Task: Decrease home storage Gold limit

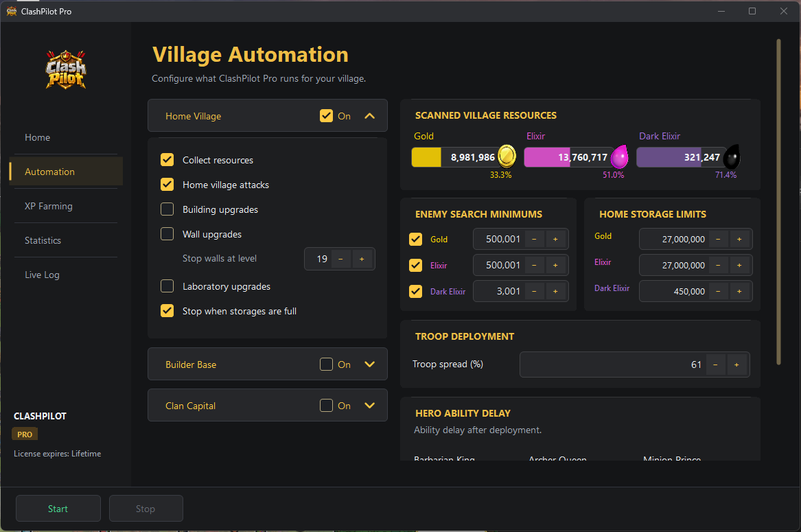Action: pos(718,239)
